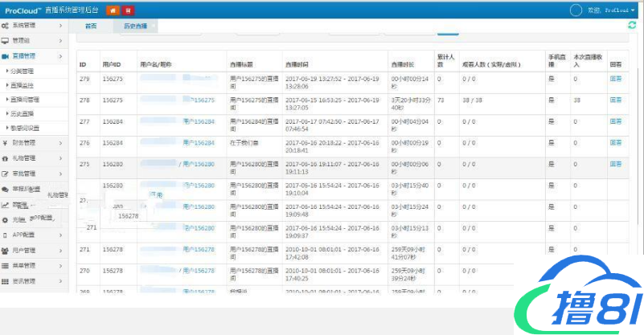Open 分类管理 in the sidebar
The width and height of the screenshot is (644, 335).
[23, 71]
